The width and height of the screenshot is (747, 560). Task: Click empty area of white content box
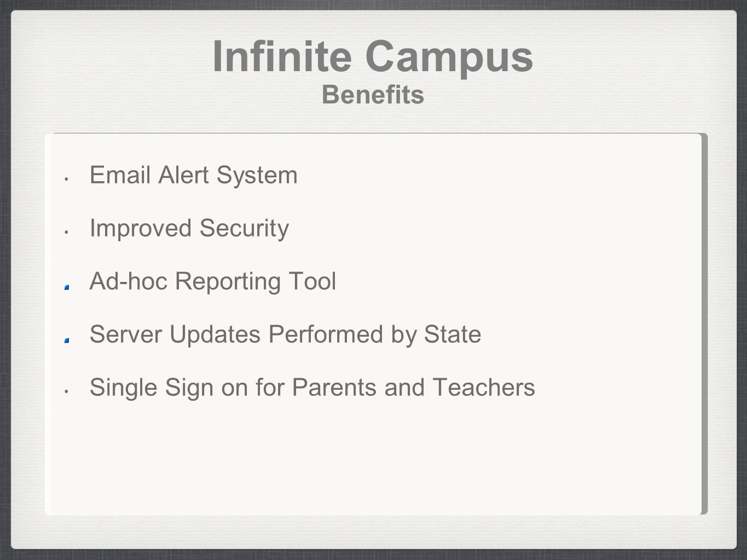pyautogui.click(x=372, y=460)
